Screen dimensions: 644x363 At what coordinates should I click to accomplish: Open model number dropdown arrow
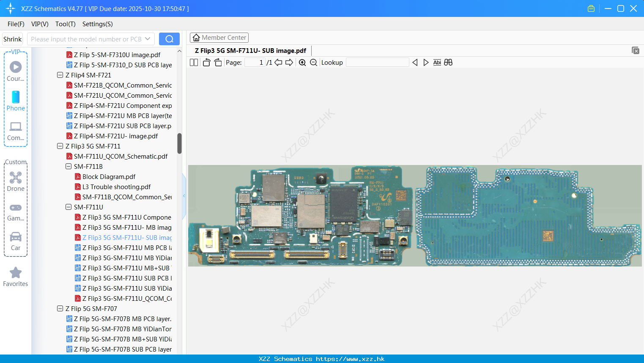(x=148, y=39)
